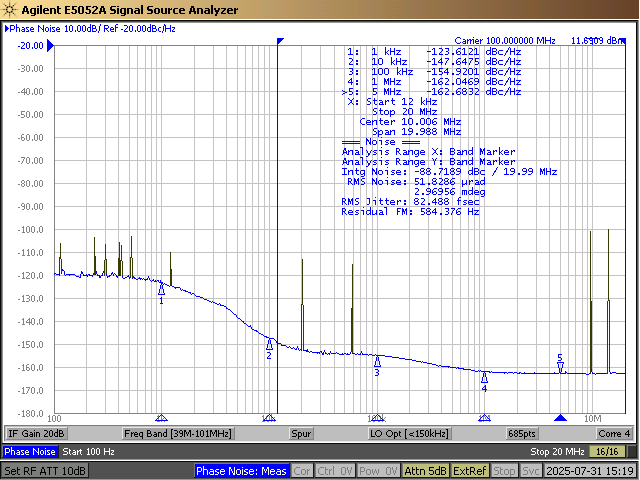Click the reference level arrow at -20.00
The width and height of the screenshot is (640, 480).
click(x=50, y=45)
